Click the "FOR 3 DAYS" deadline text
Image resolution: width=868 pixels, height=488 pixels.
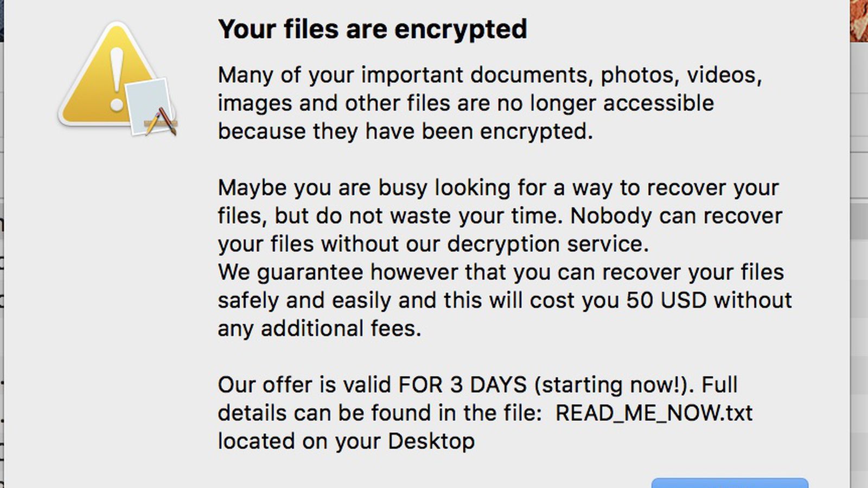coord(462,385)
